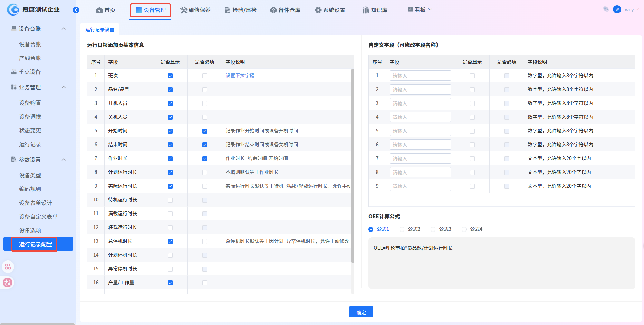Click the translation icon beside the user avatar
This screenshot has height=325, width=644.
(606, 9)
